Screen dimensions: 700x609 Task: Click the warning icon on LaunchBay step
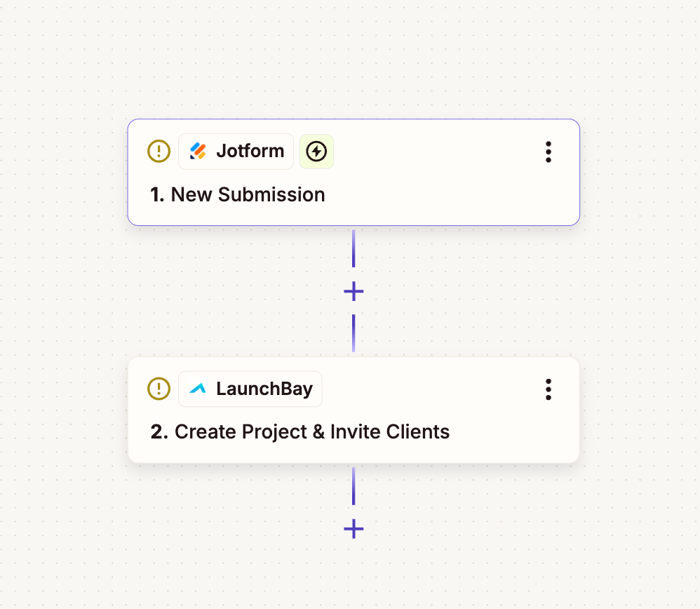159,389
